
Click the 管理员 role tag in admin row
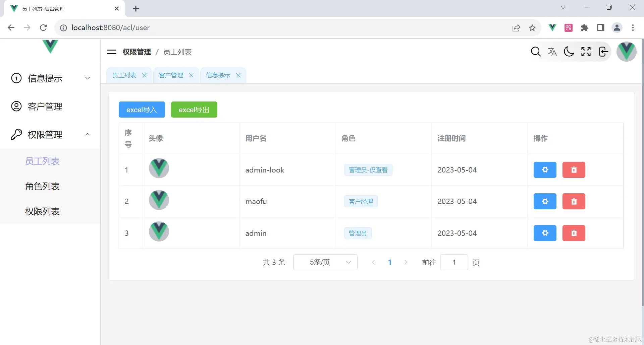(358, 233)
